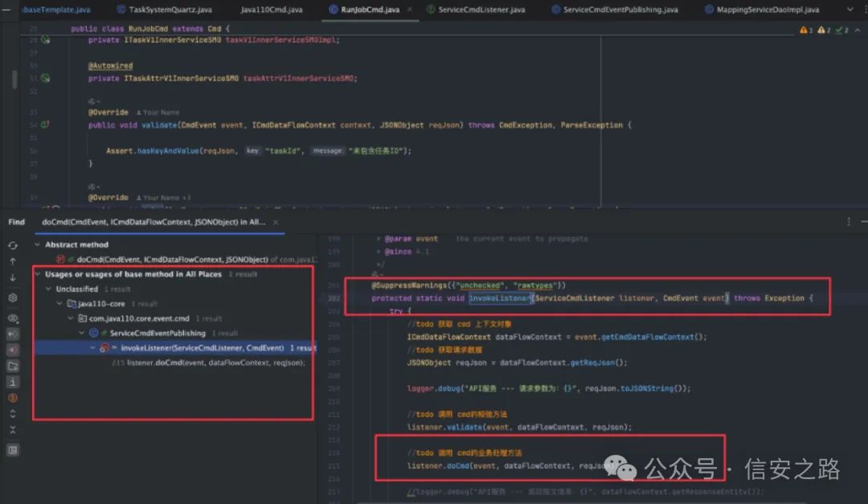Screen dimensions: 868x504
Task: Toggle the preview panel icon at toolbar bottom
Action: point(13,449)
